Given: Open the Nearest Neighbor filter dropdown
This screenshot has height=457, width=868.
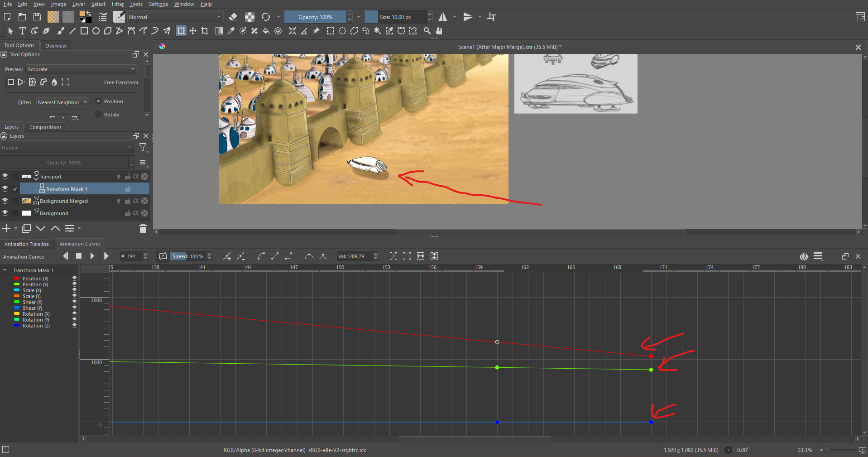Looking at the screenshot, I should (63, 102).
